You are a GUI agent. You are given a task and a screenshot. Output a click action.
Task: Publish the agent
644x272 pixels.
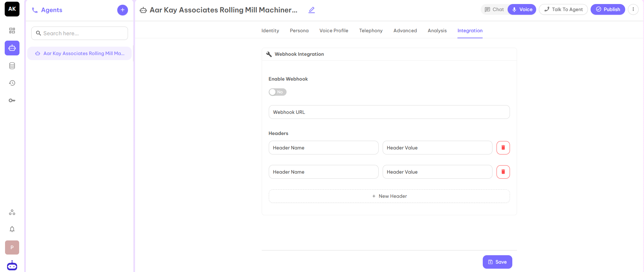tap(608, 9)
